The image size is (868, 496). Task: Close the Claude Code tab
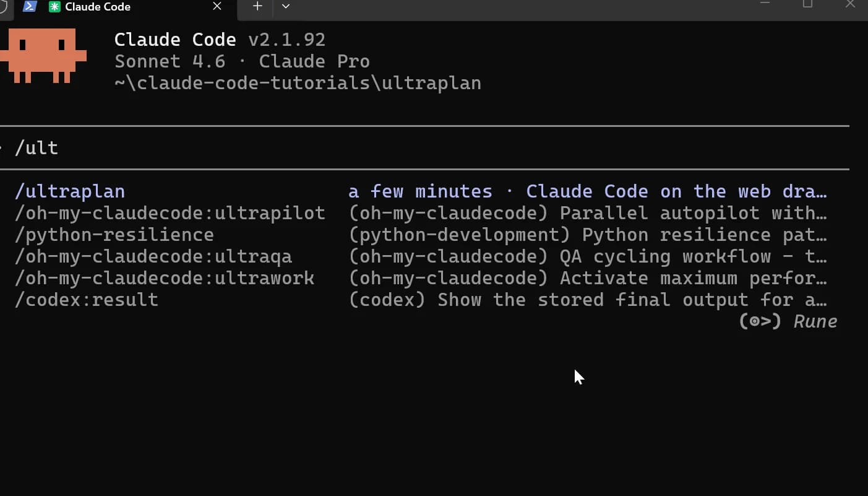[x=216, y=6]
